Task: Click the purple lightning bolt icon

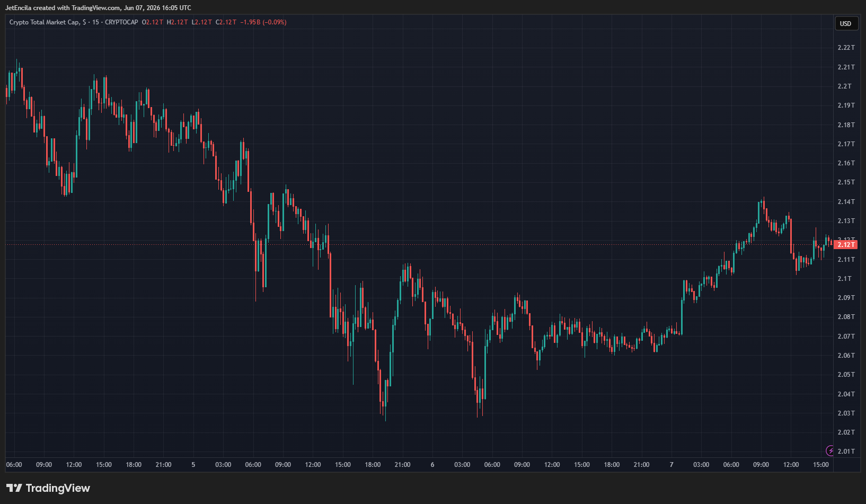Action: (830, 451)
